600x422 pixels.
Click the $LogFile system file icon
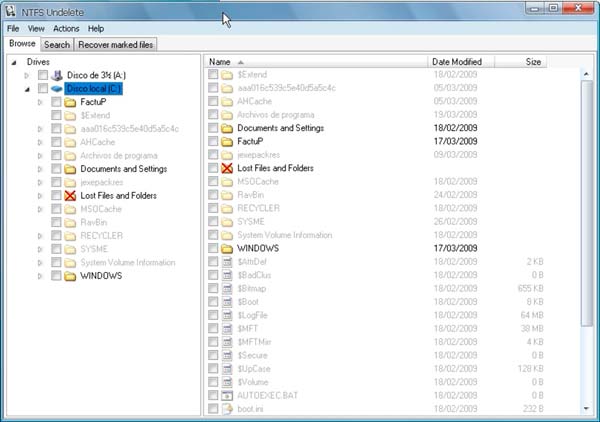click(x=227, y=315)
